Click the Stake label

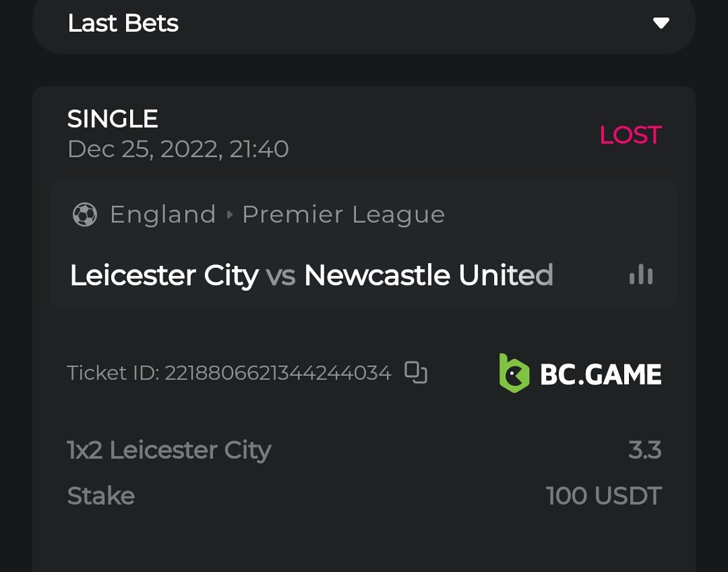101,496
